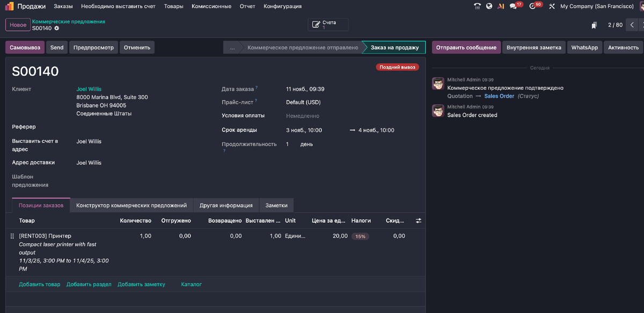Grab the drag handle of Принтер row

click(x=12, y=236)
